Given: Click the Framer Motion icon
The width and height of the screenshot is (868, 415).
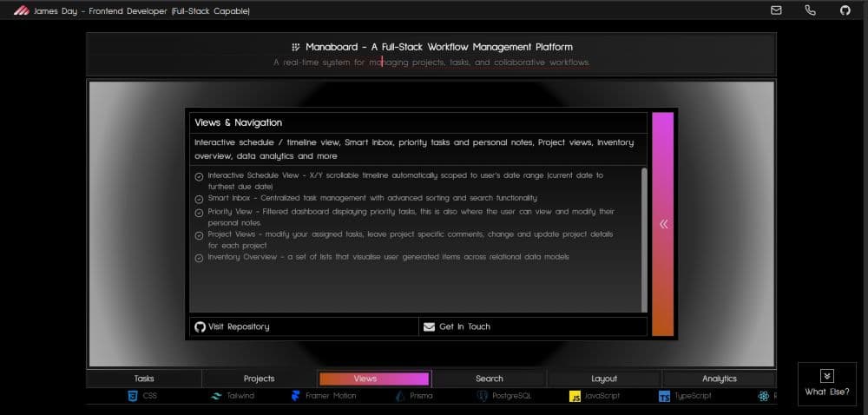Looking at the screenshot, I should (x=295, y=396).
